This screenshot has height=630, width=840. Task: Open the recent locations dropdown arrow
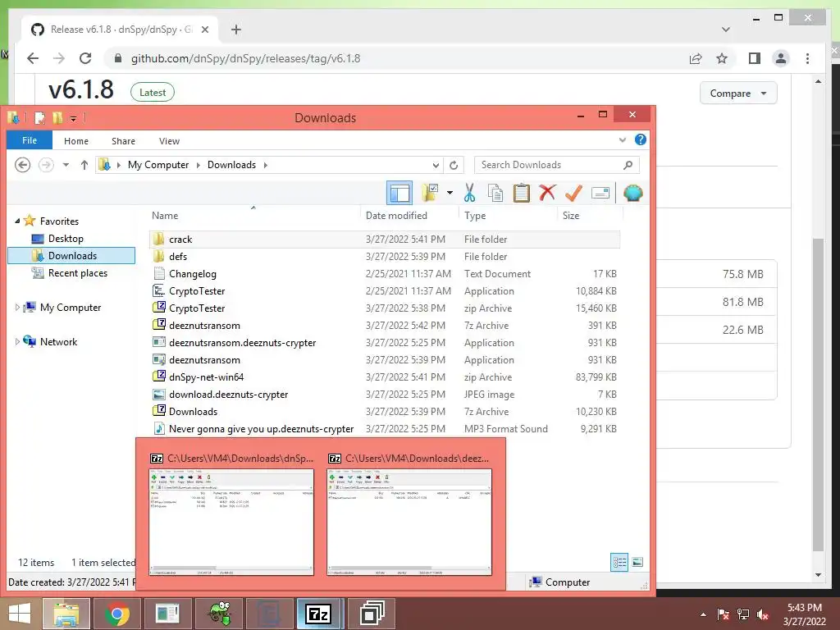[66, 165]
